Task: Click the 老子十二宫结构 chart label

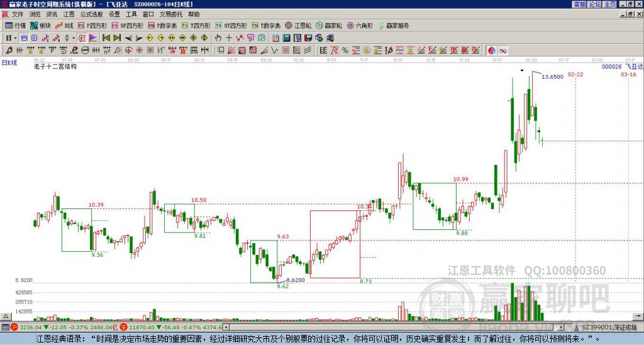Action: click(55, 67)
